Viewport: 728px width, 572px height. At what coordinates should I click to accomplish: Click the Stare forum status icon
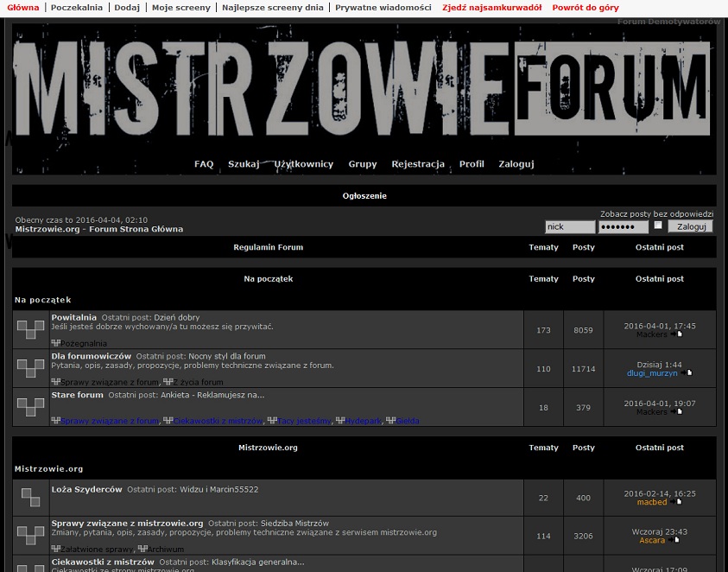[30, 407]
